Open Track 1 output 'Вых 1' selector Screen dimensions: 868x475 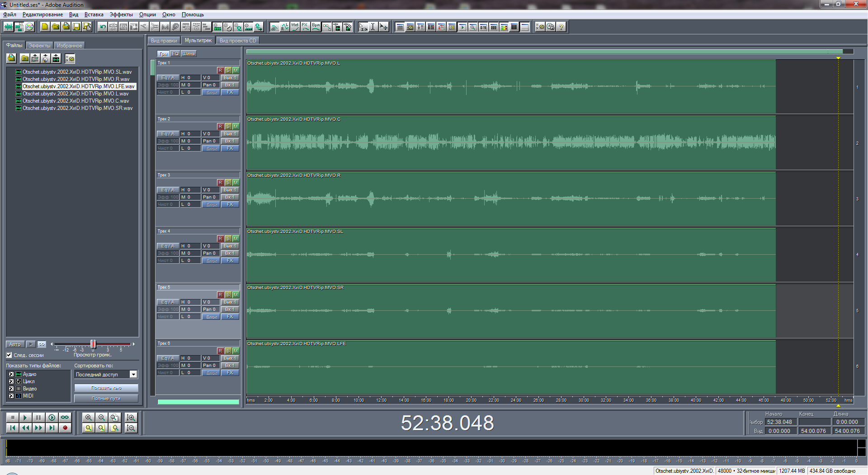coord(230,78)
